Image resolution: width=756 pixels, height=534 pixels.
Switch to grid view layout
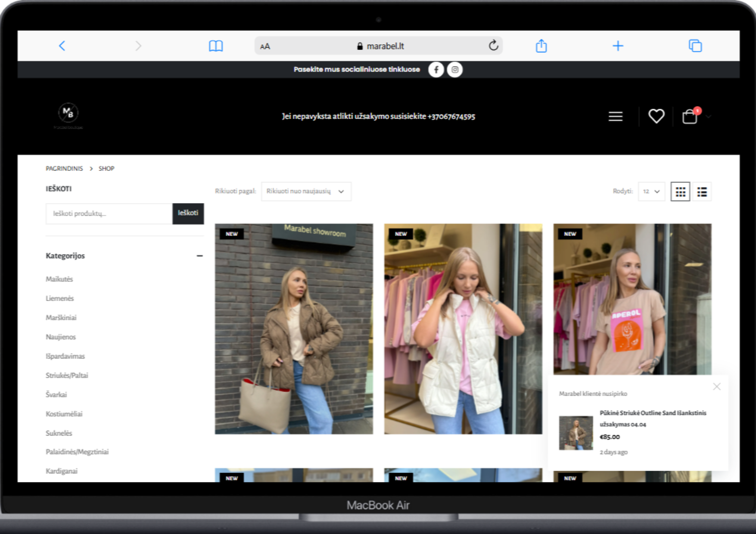pos(680,192)
